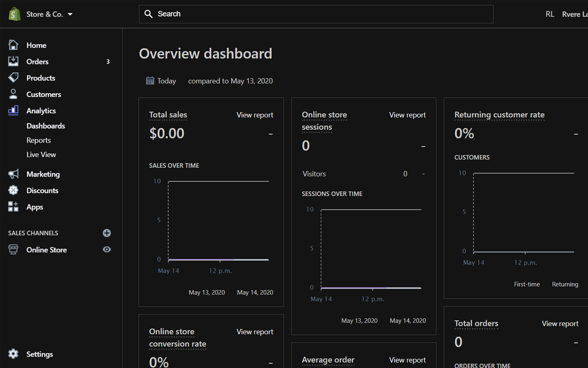Open Orders using its package icon
The width and height of the screenshot is (588, 368).
(14, 61)
